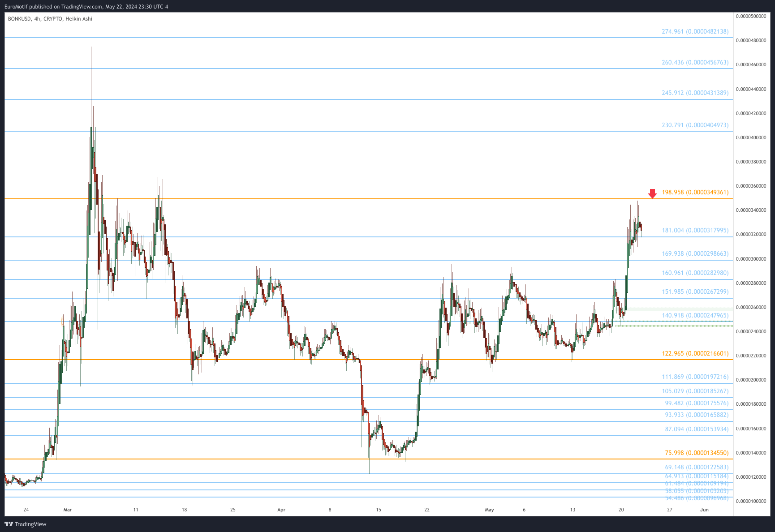This screenshot has height=532, width=775.
Task: Click price axis value 0.0000280000
Action: 751,283
